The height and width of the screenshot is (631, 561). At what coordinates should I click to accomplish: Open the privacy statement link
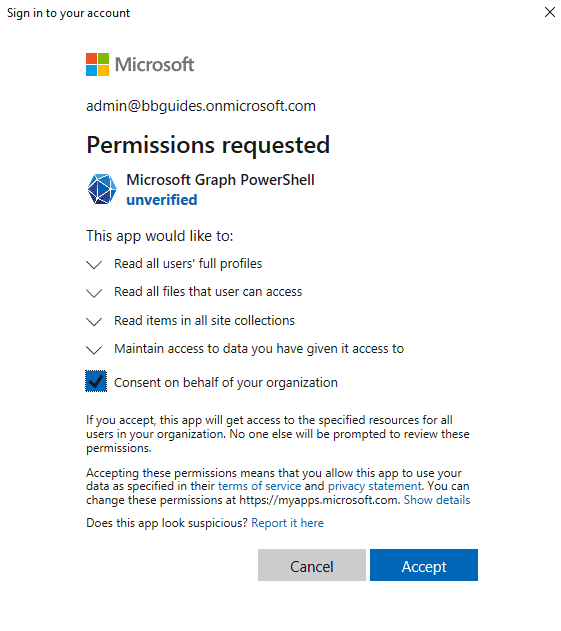(x=375, y=486)
